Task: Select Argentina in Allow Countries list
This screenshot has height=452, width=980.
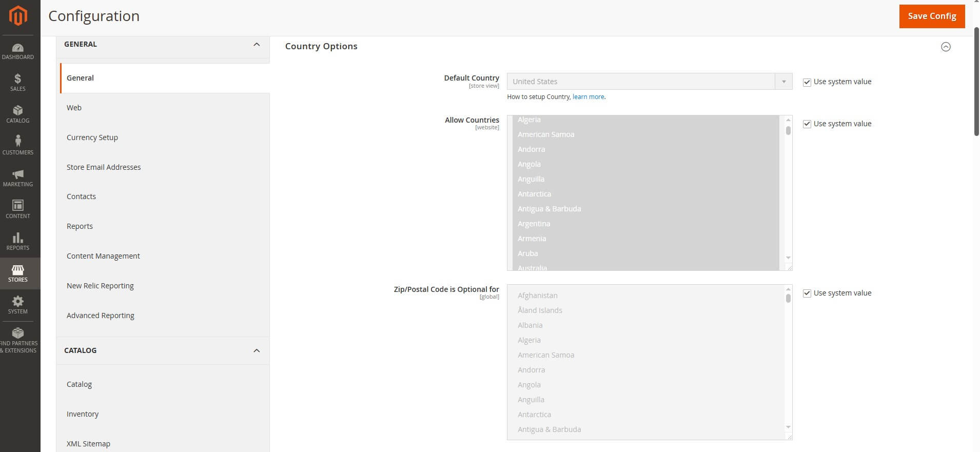Action: pos(645,224)
